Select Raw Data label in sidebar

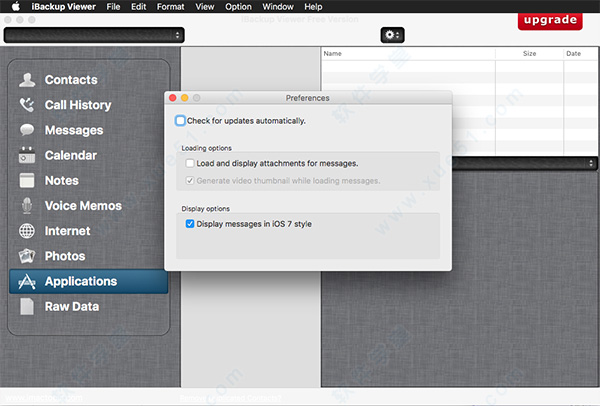point(72,307)
